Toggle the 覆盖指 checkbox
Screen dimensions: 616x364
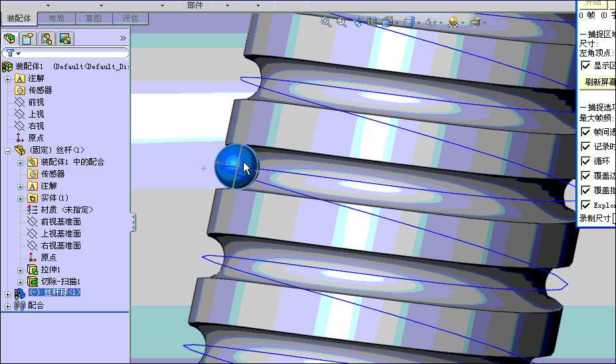(585, 191)
